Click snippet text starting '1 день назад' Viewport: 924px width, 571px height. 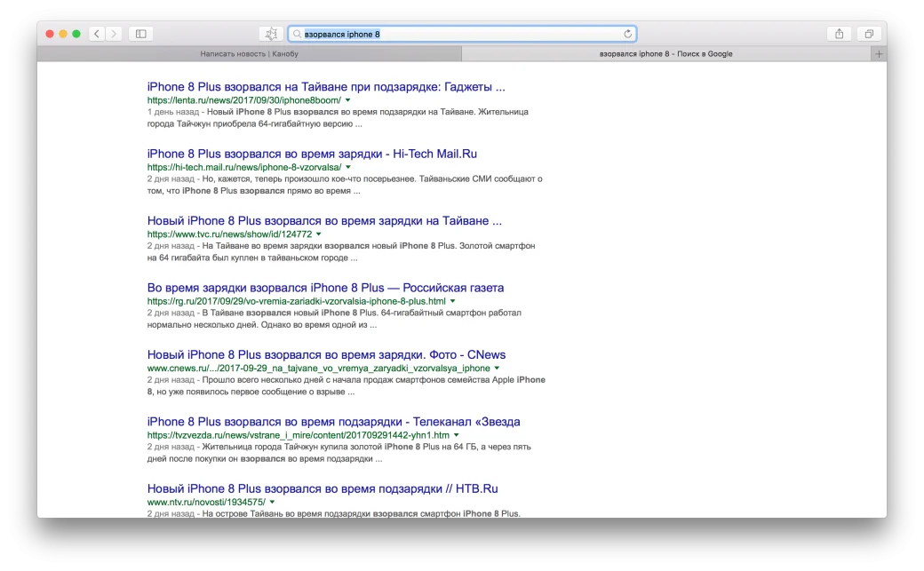click(x=338, y=118)
